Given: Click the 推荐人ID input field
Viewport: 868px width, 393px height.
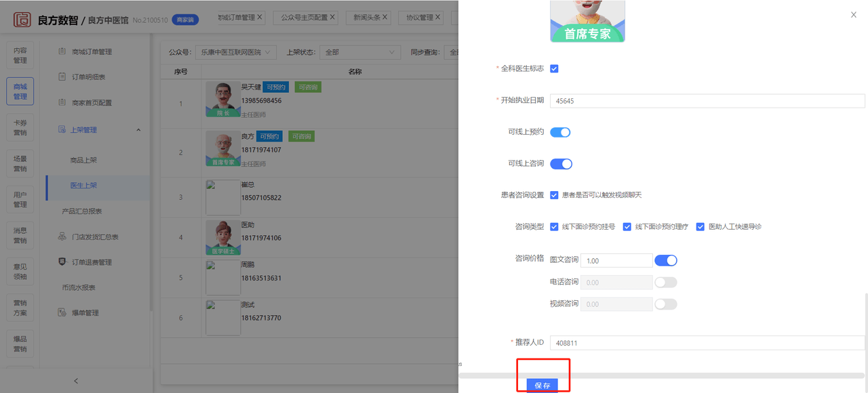Looking at the screenshot, I should coord(707,343).
